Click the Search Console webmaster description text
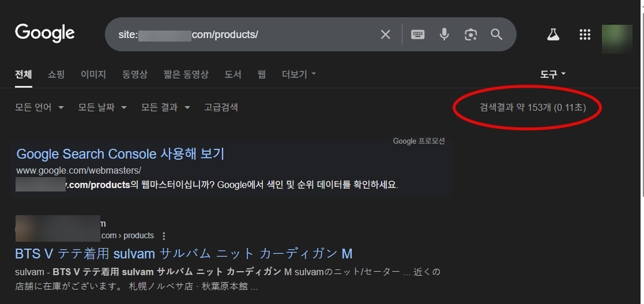 point(207,185)
